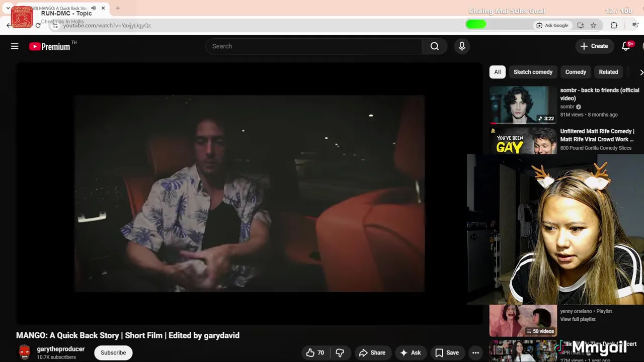Click the search magnifier button
Image resolution: width=644 pixels, height=362 pixels.
[x=435, y=46]
